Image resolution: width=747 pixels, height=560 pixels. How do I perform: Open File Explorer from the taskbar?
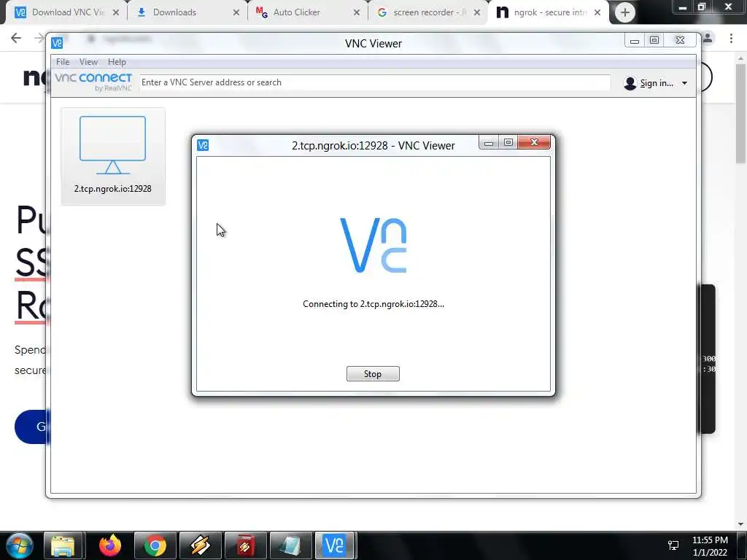click(63, 545)
